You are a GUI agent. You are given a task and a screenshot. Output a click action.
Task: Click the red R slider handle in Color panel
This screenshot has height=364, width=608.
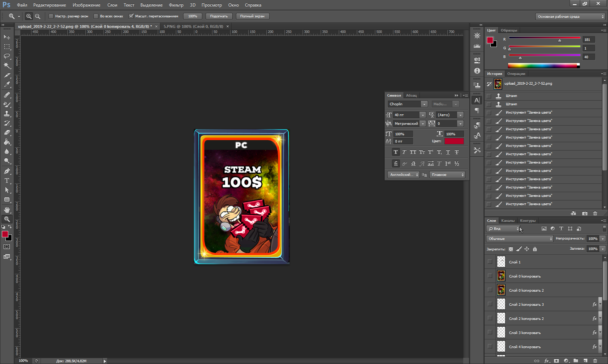[560, 41]
